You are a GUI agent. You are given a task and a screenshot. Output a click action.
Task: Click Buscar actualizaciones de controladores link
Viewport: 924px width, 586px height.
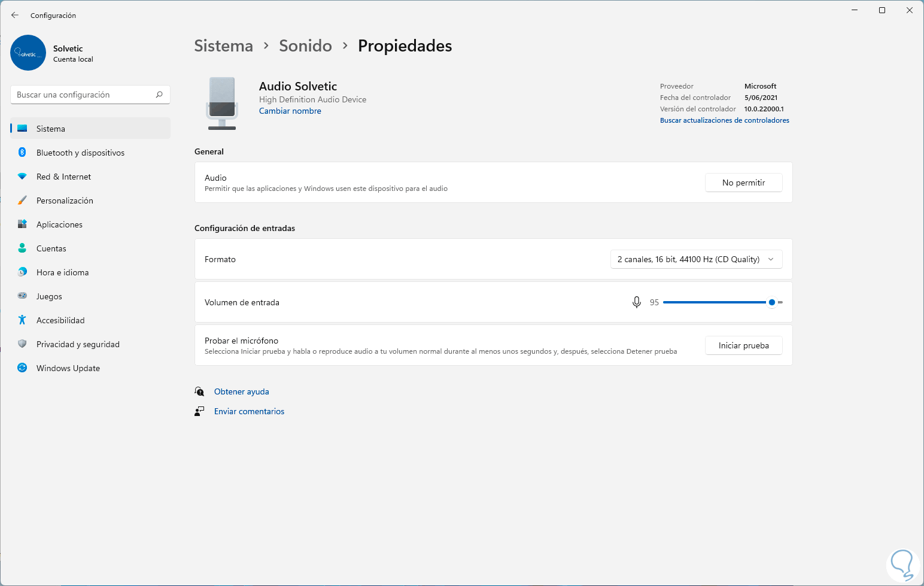tap(724, 120)
